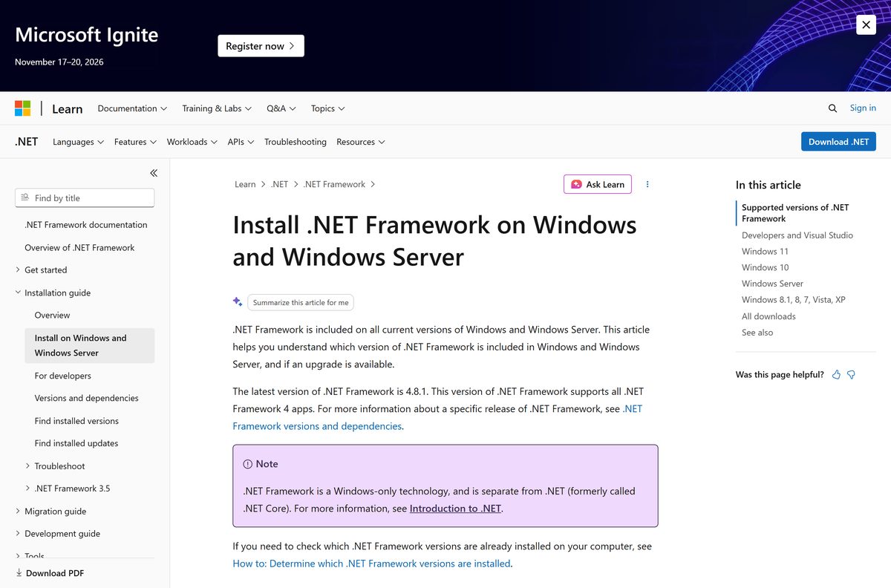
Task: Open Versions and dependencies item
Action: tap(86, 398)
